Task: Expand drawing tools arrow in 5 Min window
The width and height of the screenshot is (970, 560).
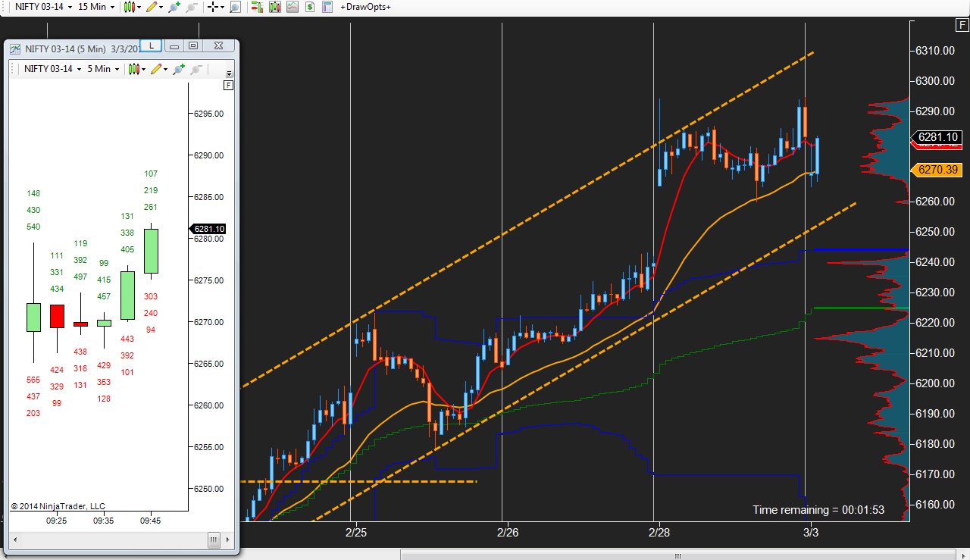Action: [x=165, y=69]
